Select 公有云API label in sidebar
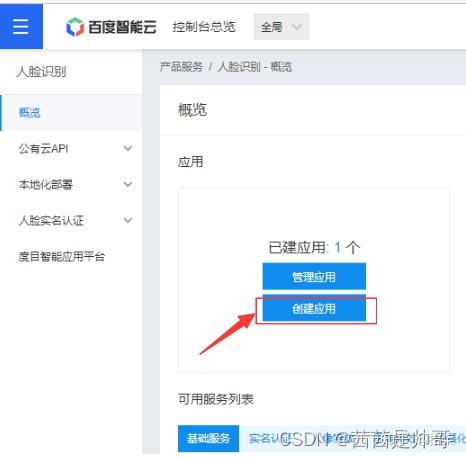The width and height of the screenshot is (466, 459). click(x=44, y=148)
